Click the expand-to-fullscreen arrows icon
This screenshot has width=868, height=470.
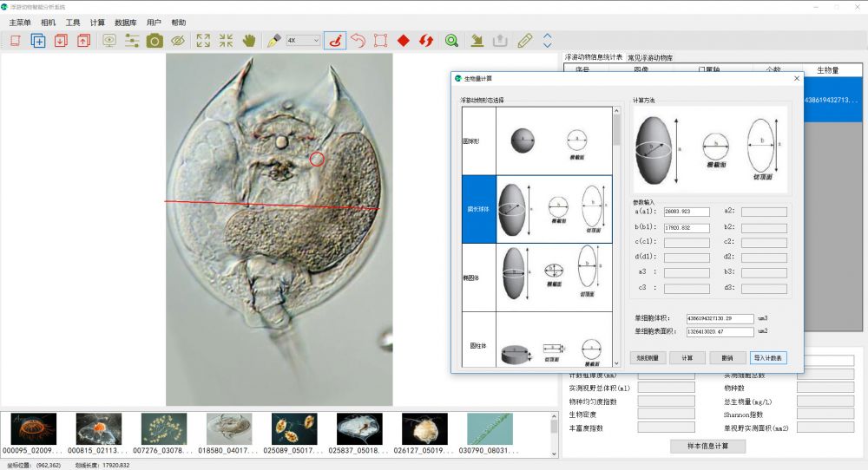(203, 40)
